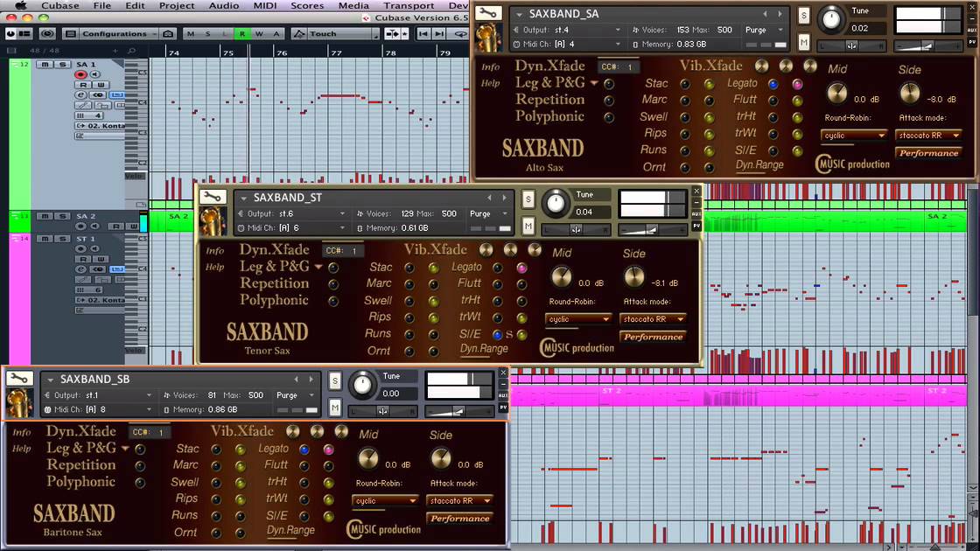
Task: Click the record enable button on SA 1 track
Action: click(80, 74)
